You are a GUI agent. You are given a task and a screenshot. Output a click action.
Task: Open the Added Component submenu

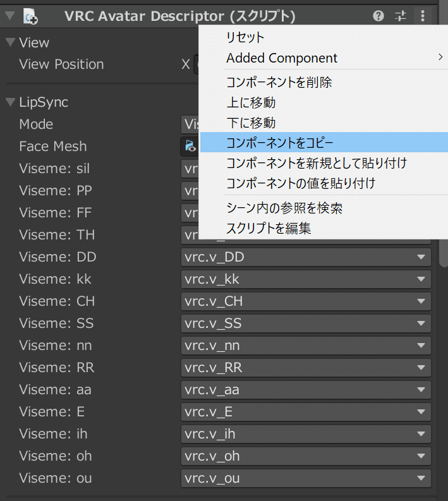(x=324, y=58)
